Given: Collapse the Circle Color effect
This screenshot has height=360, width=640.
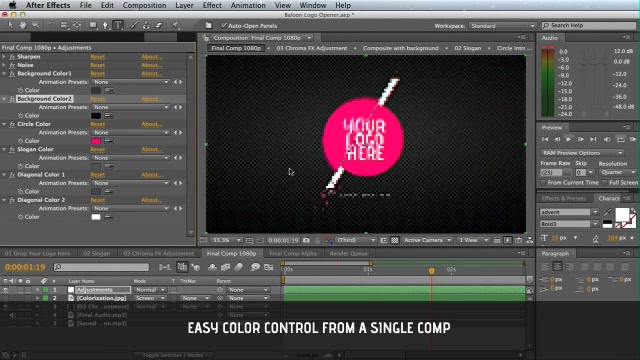Looking at the screenshot, I should pos(4,124).
